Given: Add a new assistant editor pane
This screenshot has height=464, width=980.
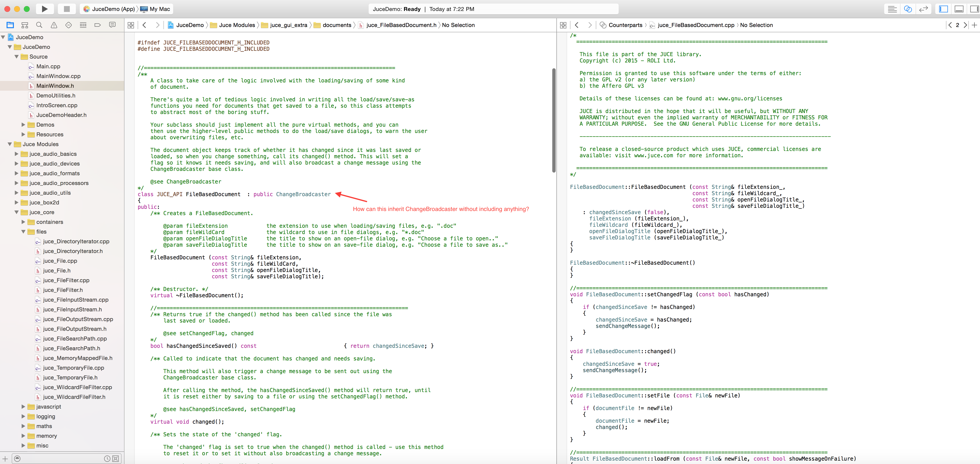Looking at the screenshot, I should point(974,25).
